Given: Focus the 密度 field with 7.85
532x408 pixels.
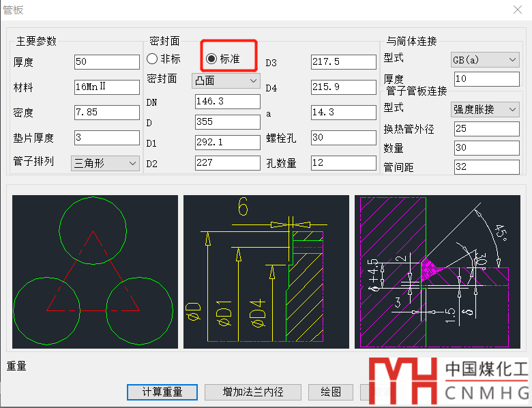Looking at the screenshot, I should (x=106, y=113).
